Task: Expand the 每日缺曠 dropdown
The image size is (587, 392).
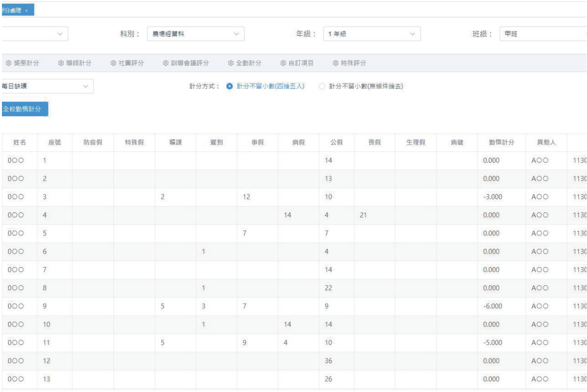Action: [47, 86]
